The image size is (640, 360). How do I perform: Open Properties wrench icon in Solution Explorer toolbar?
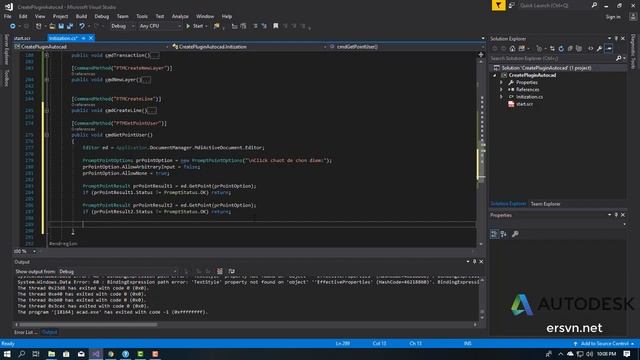click(599, 49)
